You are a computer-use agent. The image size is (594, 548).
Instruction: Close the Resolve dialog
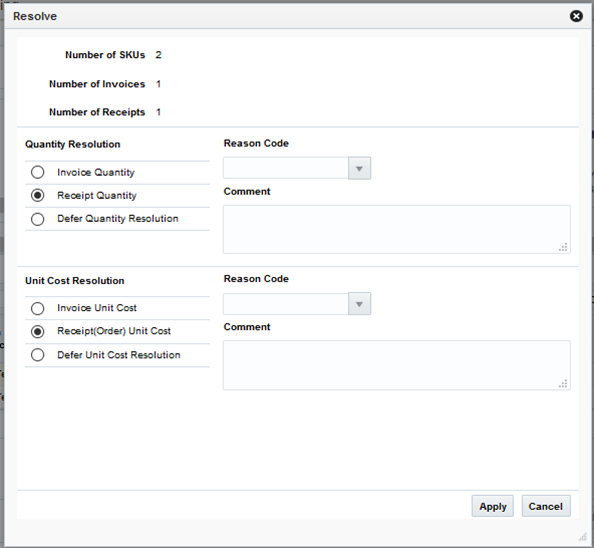[576, 16]
